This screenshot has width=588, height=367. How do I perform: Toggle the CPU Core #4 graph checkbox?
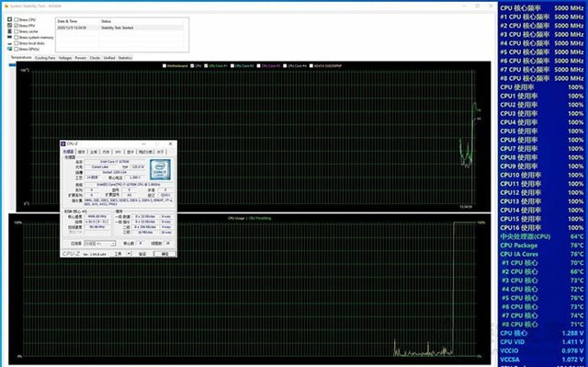285,65
